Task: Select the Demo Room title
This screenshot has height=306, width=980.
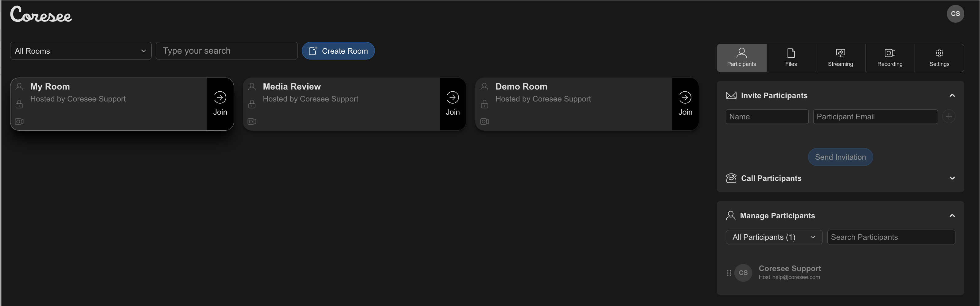Action: [521, 87]
